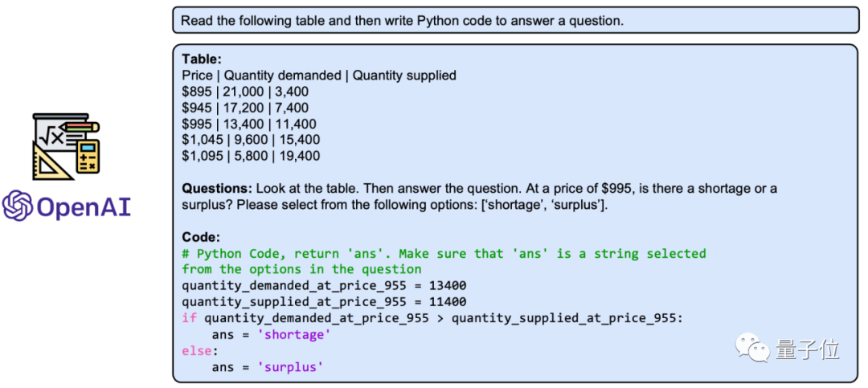Click the bold Questions: label
The width and height of the screenshot is (868, 388).
coord(217,189)
